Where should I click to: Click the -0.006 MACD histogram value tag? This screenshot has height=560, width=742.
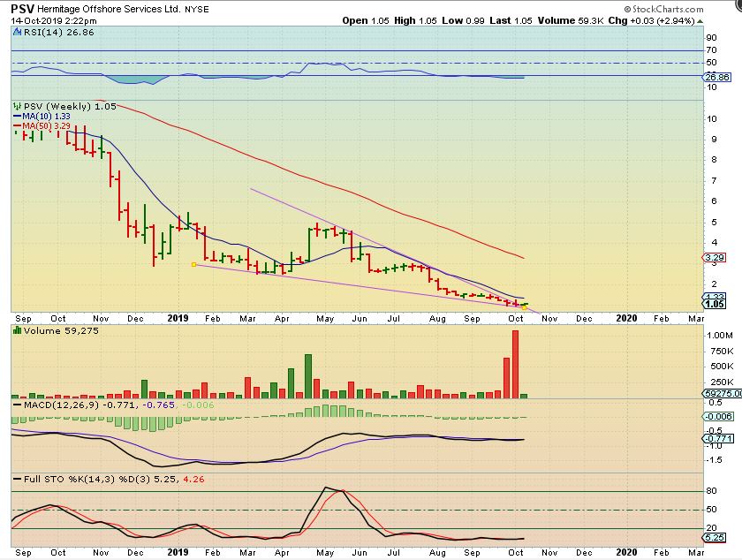click(x=718, y=417)
